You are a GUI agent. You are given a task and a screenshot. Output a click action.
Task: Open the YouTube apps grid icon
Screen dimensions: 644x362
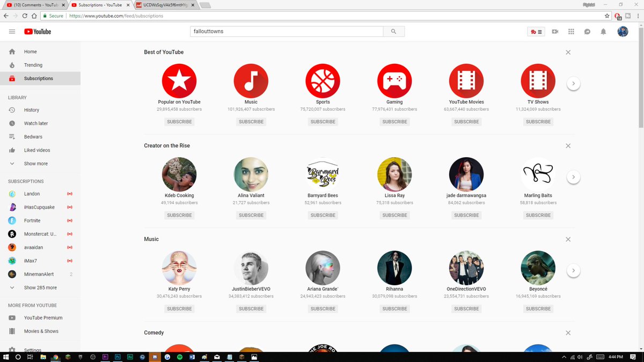pos(571,32)
